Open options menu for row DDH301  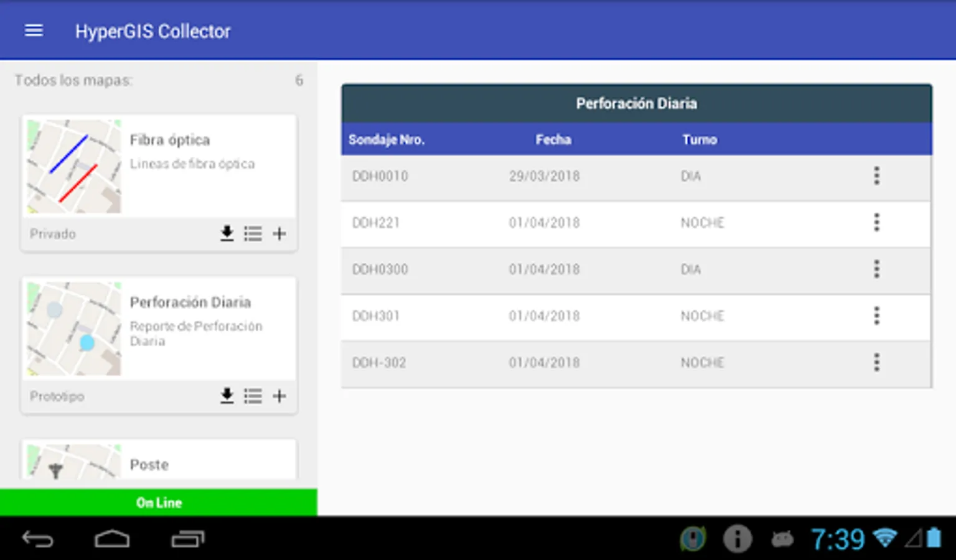tap(876, 316)
